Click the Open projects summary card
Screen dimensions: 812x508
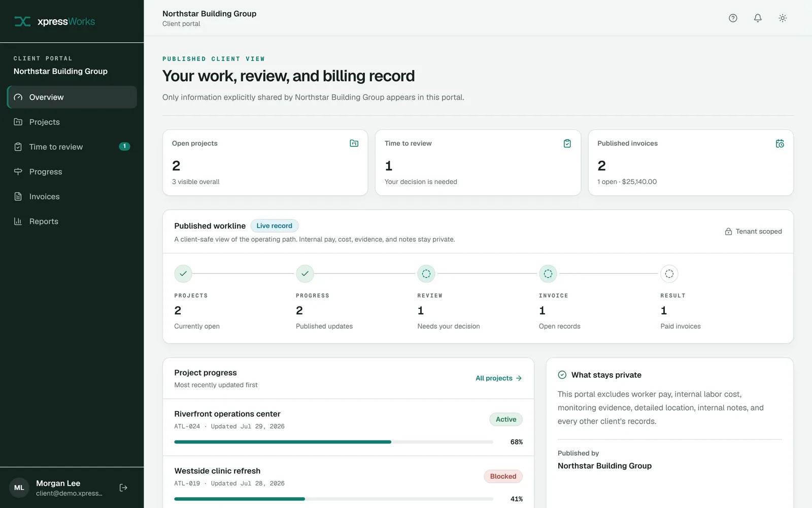(265, 163)
